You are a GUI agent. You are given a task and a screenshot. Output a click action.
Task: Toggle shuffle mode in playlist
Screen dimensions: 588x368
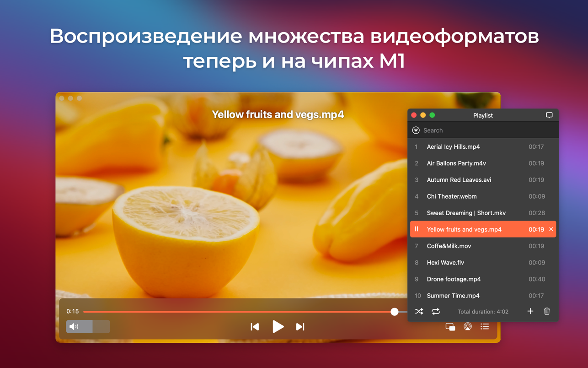tap(419, 312)
